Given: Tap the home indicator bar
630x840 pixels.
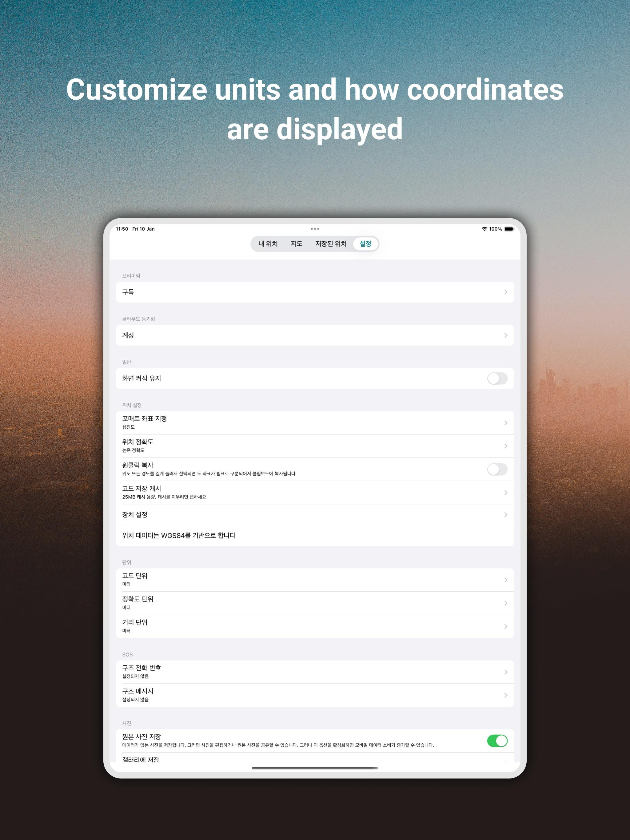Looking at the screenshot, I should pos(315,768).
